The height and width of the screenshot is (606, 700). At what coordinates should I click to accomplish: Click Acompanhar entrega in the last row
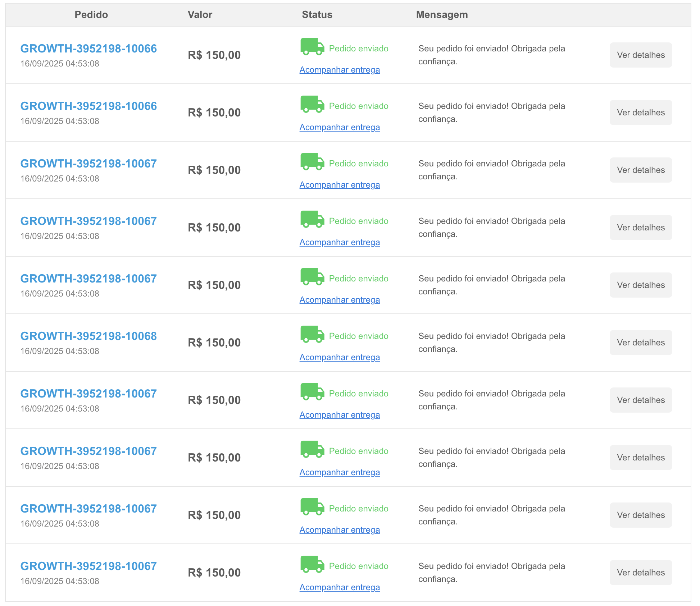click(340, 587)
